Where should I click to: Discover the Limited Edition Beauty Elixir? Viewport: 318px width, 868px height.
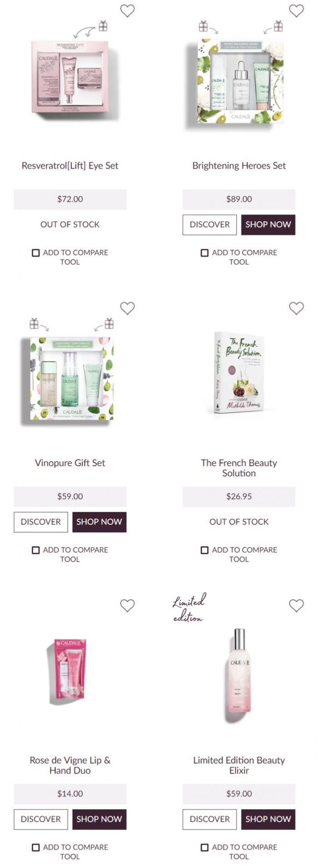click(x=210, y=819)
